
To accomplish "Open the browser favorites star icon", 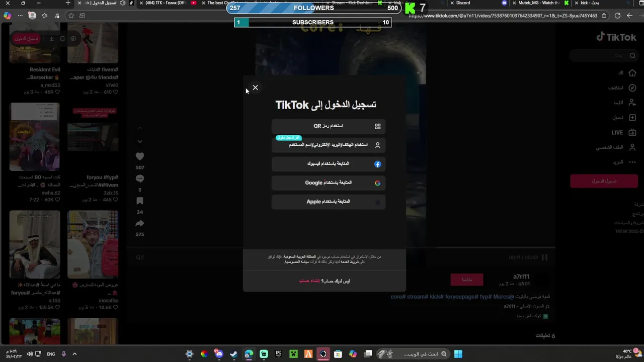I will 71,16.
